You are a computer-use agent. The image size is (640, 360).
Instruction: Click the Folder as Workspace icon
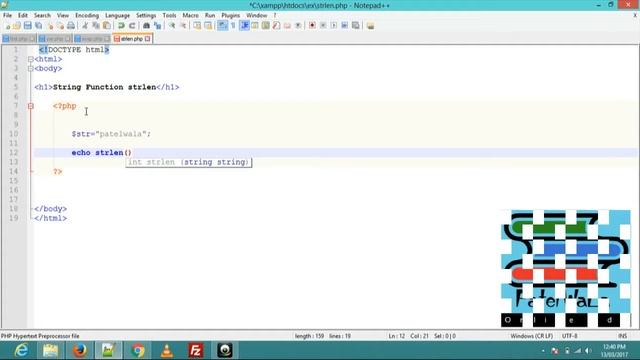(287, 26)
